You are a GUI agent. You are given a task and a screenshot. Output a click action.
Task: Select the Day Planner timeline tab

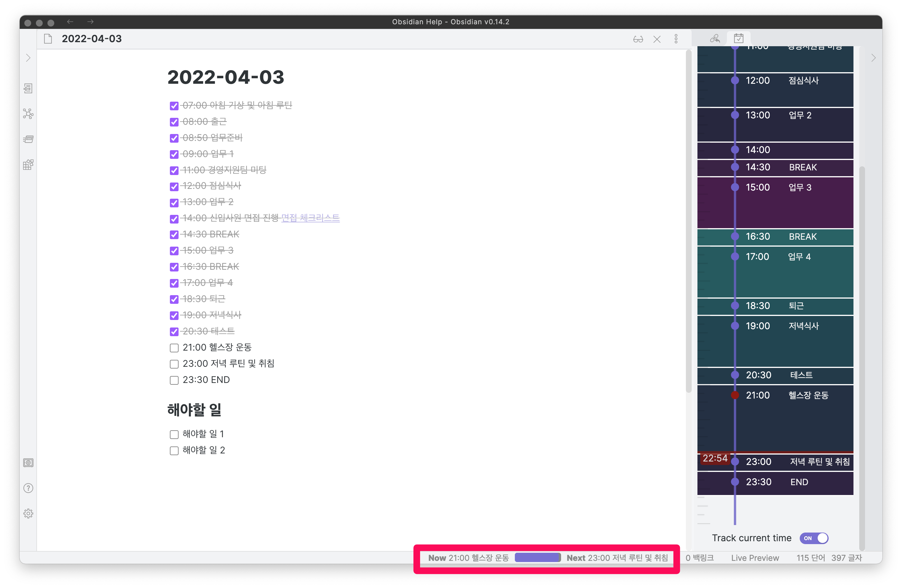(x=738, y=39)
